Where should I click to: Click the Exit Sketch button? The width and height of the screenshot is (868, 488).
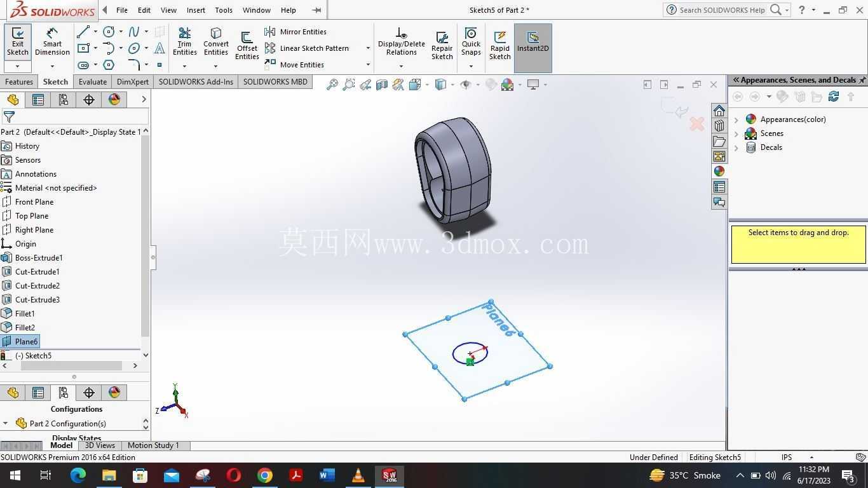click(18, 42)
